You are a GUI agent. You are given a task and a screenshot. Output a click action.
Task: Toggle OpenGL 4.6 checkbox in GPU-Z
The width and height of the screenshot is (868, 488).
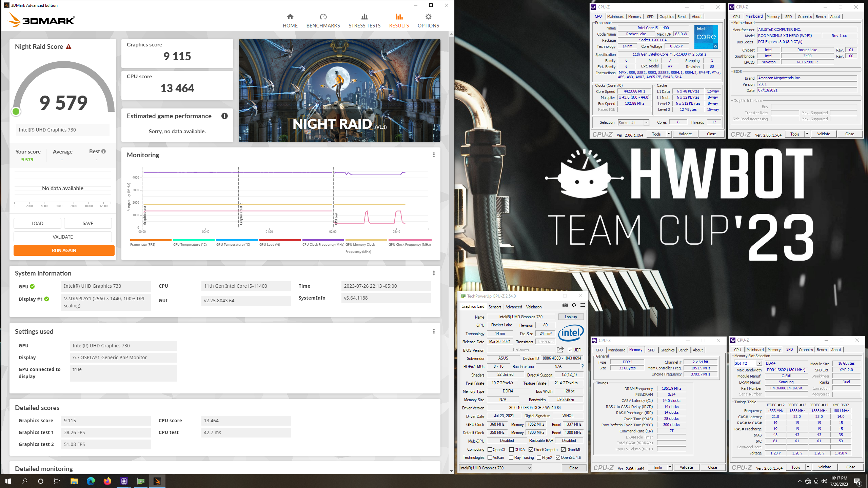pyautogui.click(x=558, y=457)
